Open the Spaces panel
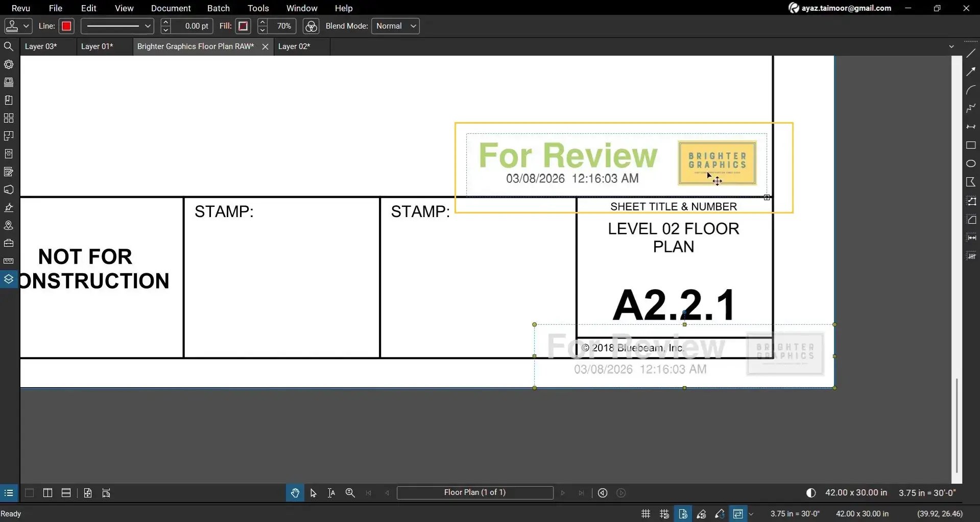 click(x=9, y=136)
